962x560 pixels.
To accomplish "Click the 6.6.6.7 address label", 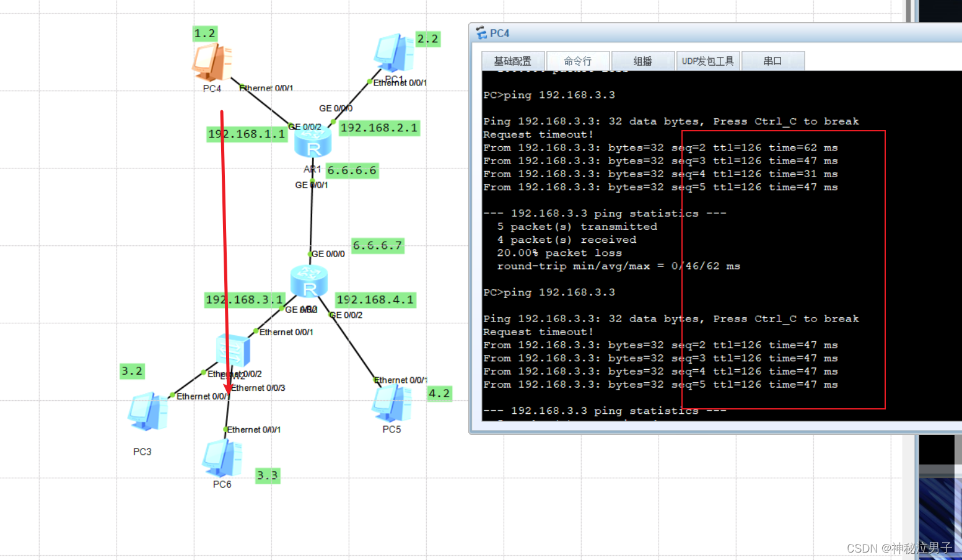I will coord(378,245).
